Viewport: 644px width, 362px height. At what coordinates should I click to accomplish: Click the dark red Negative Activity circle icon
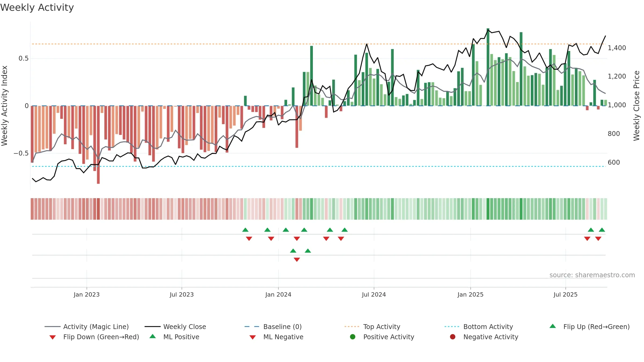[453, 337]
